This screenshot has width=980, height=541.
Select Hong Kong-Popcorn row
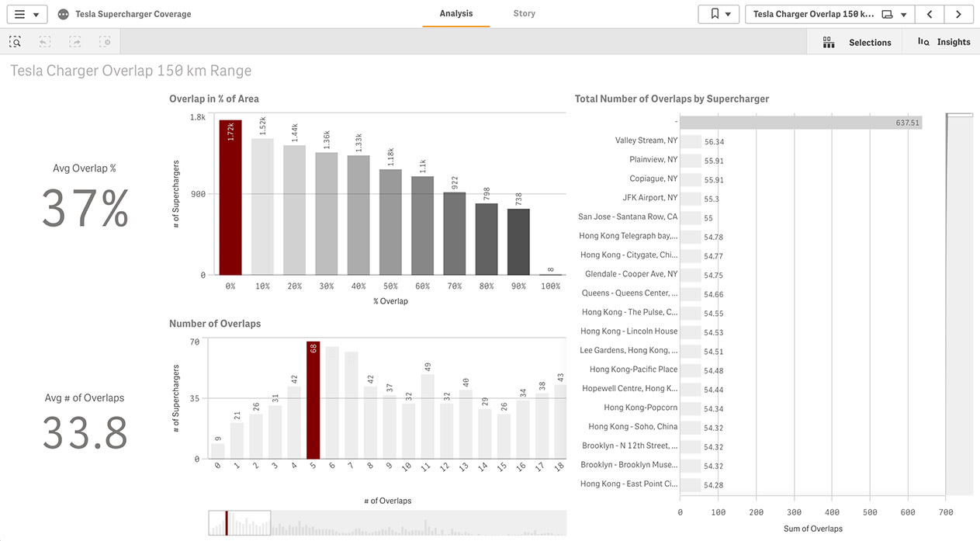pyautogui.click(x=641, y=407)
